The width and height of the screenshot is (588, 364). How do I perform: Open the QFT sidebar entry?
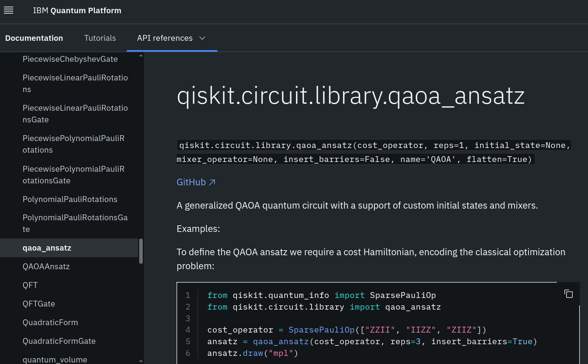coord(30,285)
